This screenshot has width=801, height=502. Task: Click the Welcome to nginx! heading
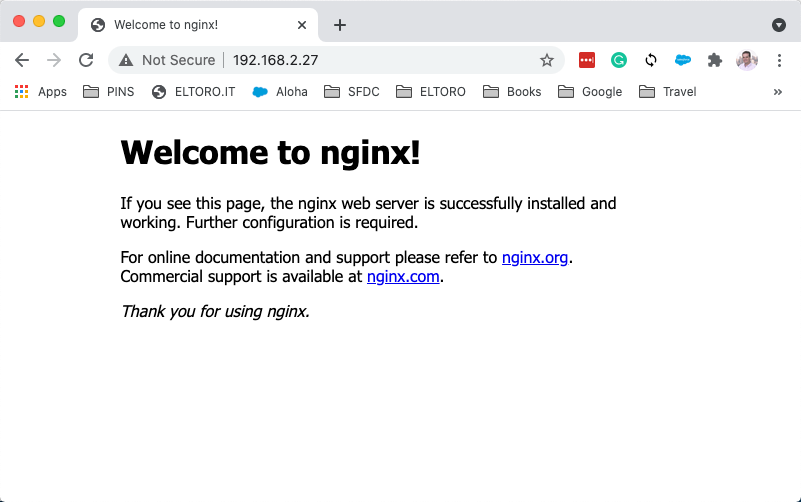[x=270, y=152]
